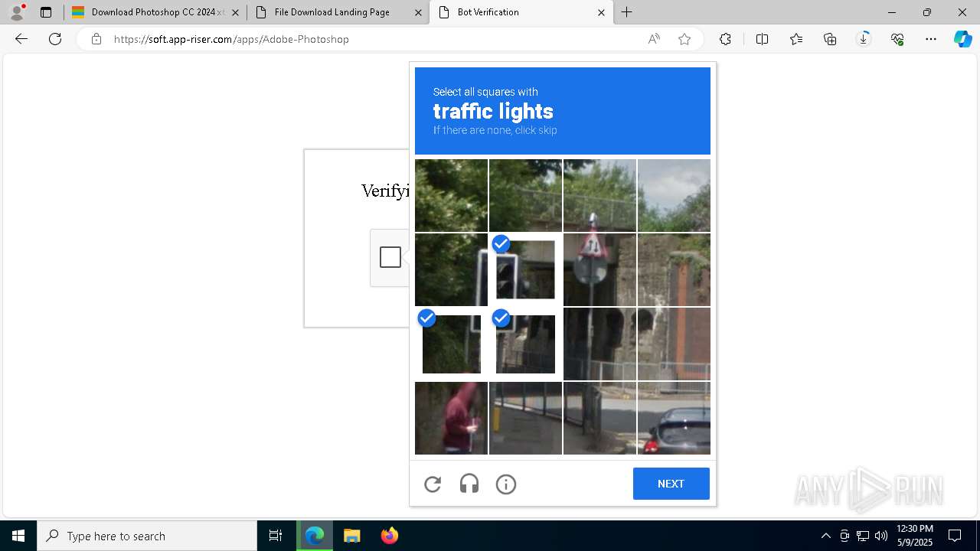Viewport: 980px width, 551px height.
Task: Open the Favorites list
Action: coord(796,39)
